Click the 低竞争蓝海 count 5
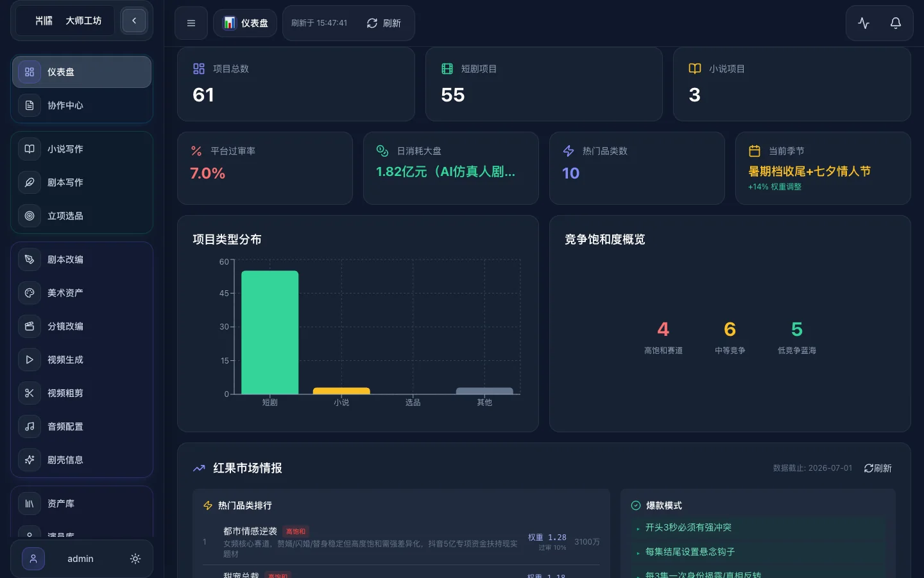The height and width of the screenshot is (578, 924). 797,329
